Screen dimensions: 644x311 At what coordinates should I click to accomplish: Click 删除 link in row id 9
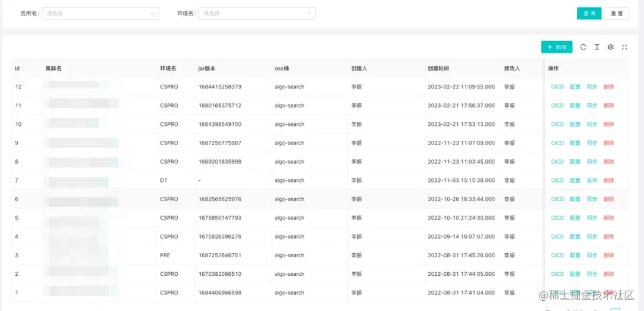[609, 143]
